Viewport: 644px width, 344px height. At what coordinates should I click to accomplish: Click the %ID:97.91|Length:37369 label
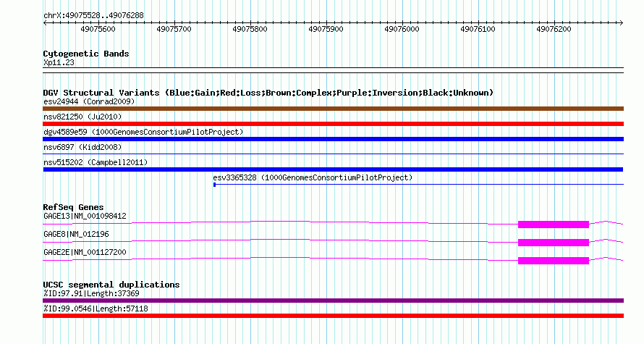[x=92, y=293]
